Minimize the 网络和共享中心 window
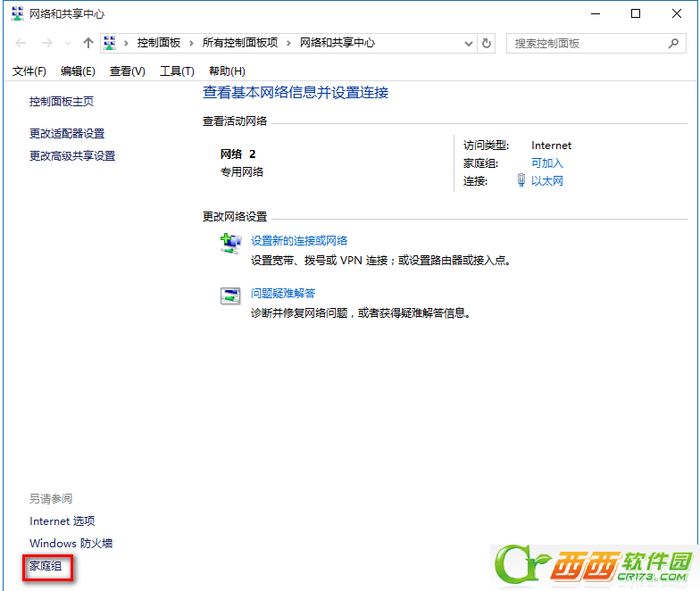This screenshot has height=591, width=700. click(x=596, y=14)
